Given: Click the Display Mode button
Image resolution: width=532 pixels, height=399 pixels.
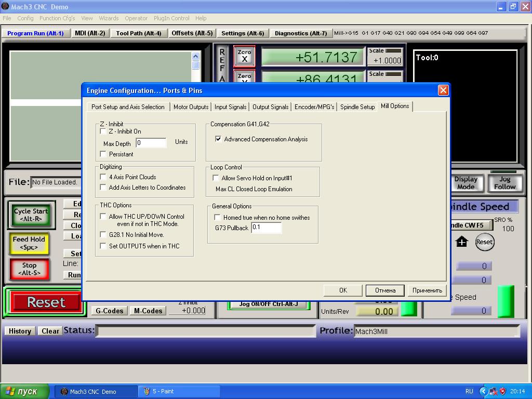Looking at the screenshot, I should point(466,183).
